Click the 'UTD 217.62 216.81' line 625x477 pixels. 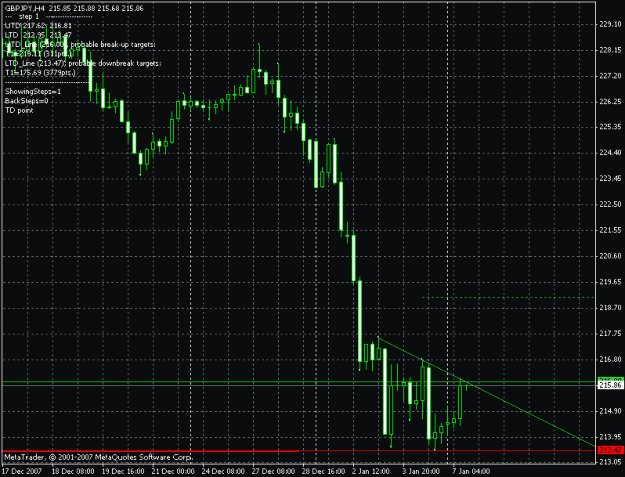tap(38, 26)
